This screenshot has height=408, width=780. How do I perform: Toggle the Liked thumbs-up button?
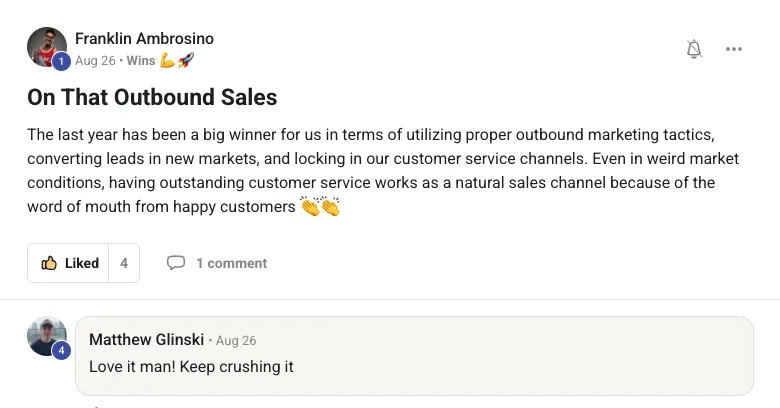tap(69, 263)
